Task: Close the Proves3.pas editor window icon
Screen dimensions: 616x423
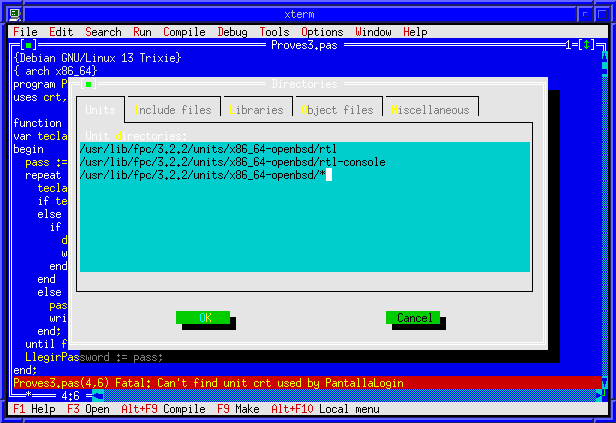Action: (28, 45)
